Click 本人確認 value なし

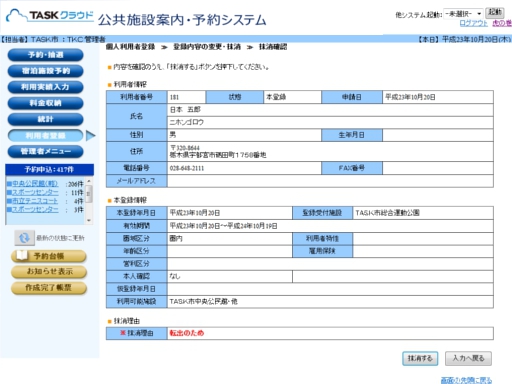[x=175, y=276]
